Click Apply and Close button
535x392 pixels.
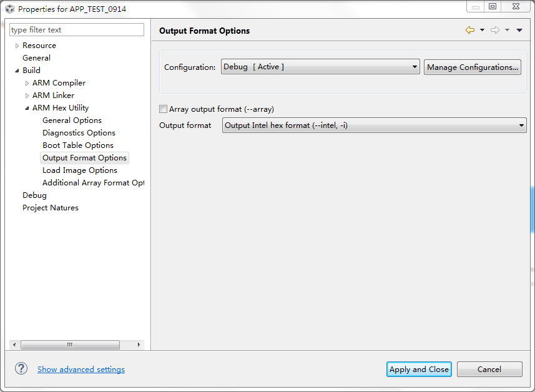tap(419, 370)
